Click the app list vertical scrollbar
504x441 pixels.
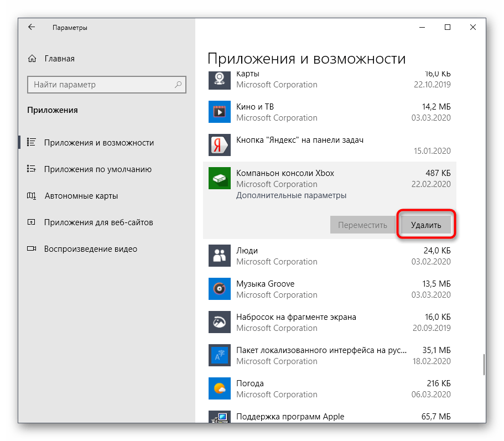coord(484,365)
